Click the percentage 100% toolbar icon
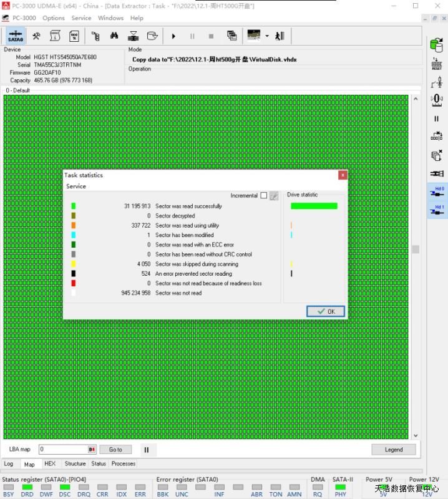The height and width of the screenshot is (499, 448). [x=74, y=36]
